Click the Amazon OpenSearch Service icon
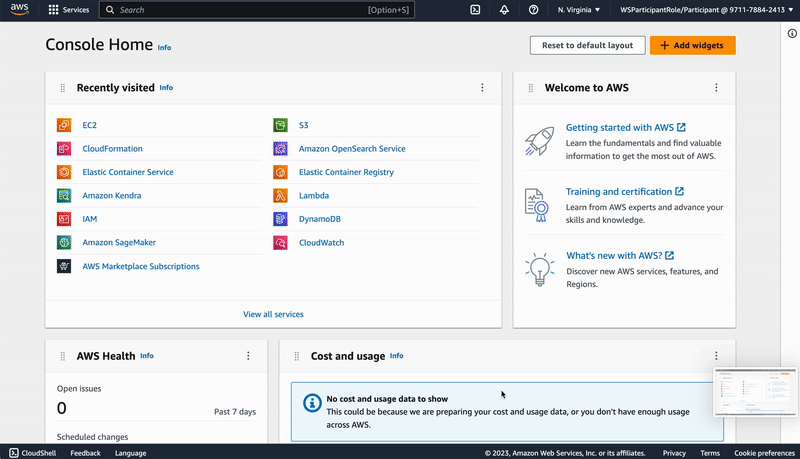 280,148
